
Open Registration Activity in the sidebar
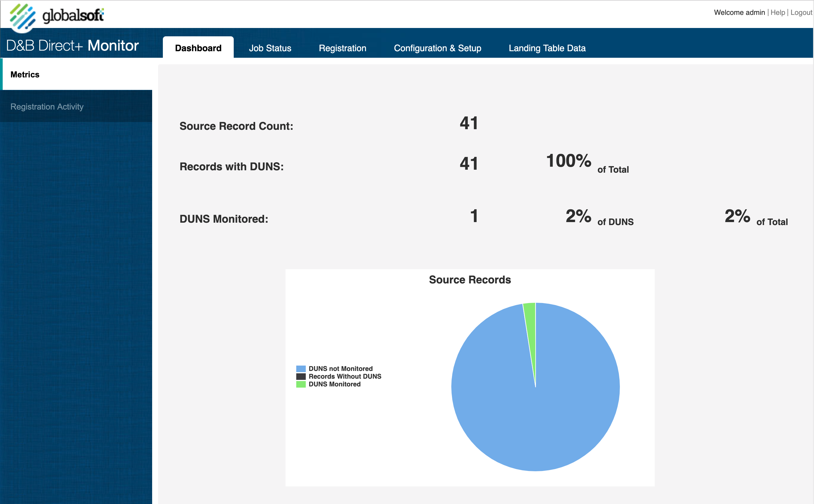pos(76,106)
